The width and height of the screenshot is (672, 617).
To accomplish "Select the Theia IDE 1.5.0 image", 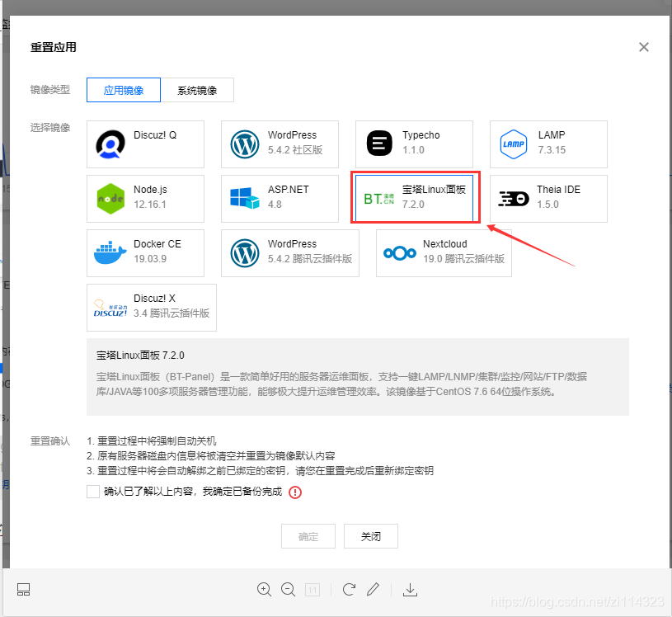I will click(547, 198).
